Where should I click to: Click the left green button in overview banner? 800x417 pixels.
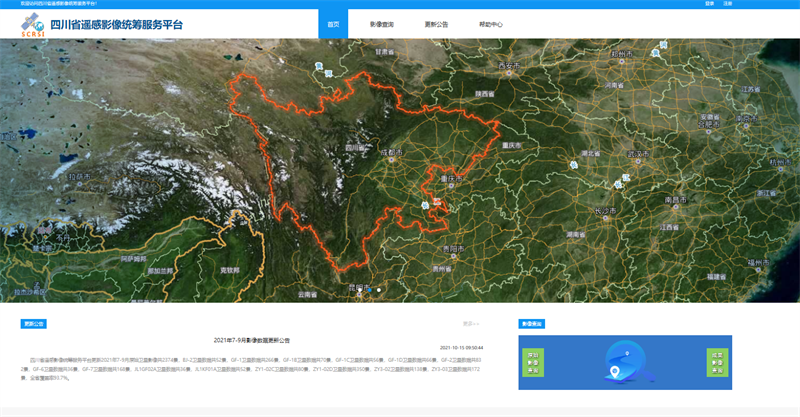tap(533, 362)
